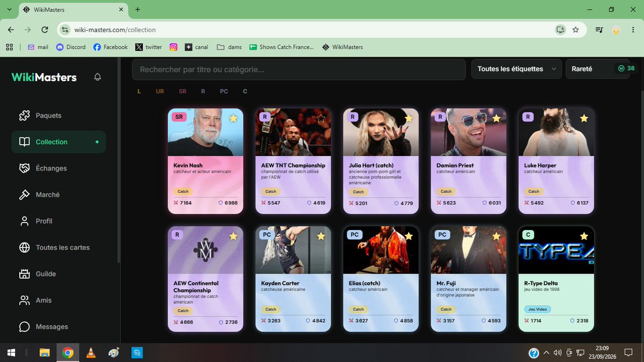
Task: Open the Mr. Fuji card
Action: [469, 279]
